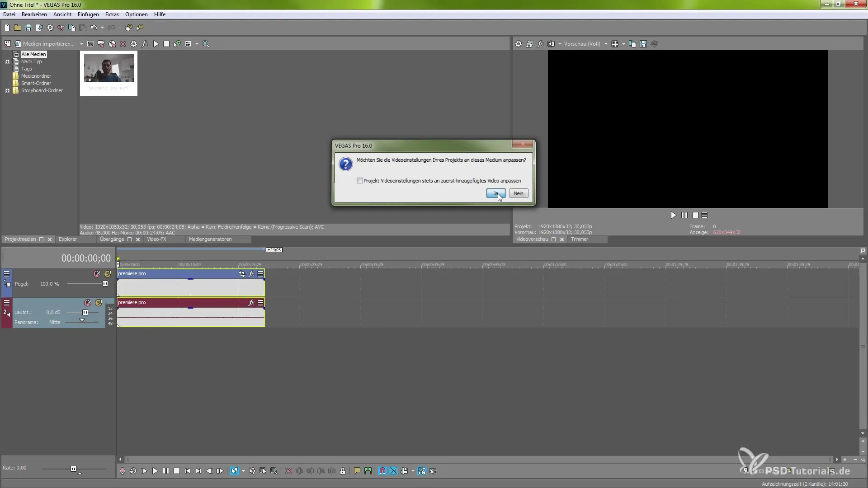Open Media FX in Project Media toolbar
The width and height of the screenshot is (868, 488).
[x=145, y=44]
